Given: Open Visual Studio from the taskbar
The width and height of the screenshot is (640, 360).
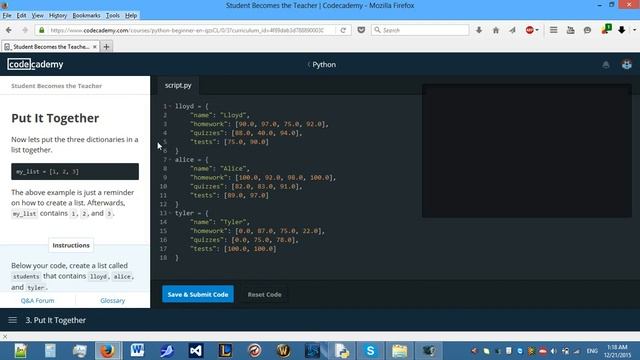Looking at the screenshot, I should [196, 351].
